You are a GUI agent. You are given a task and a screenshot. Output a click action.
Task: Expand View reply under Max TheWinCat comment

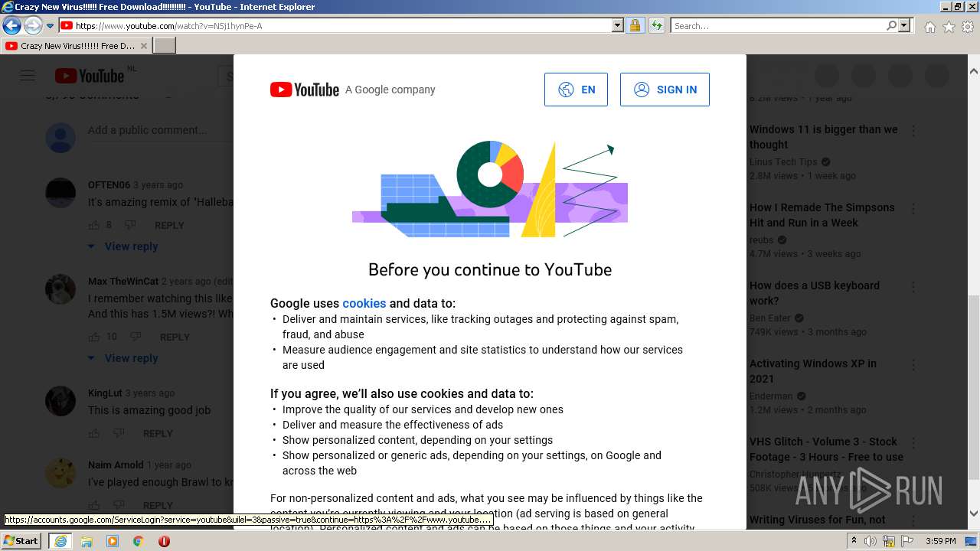click(x=123, y=358)
